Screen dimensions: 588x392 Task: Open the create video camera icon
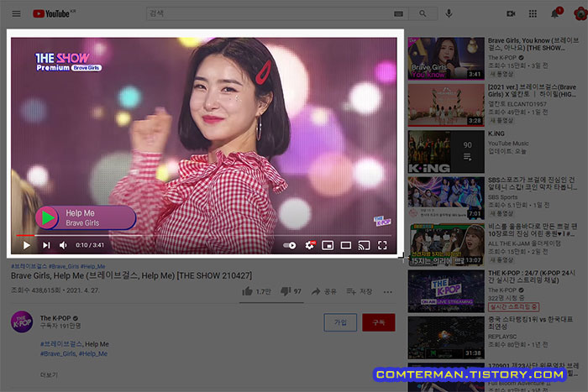tap(511, 14)
